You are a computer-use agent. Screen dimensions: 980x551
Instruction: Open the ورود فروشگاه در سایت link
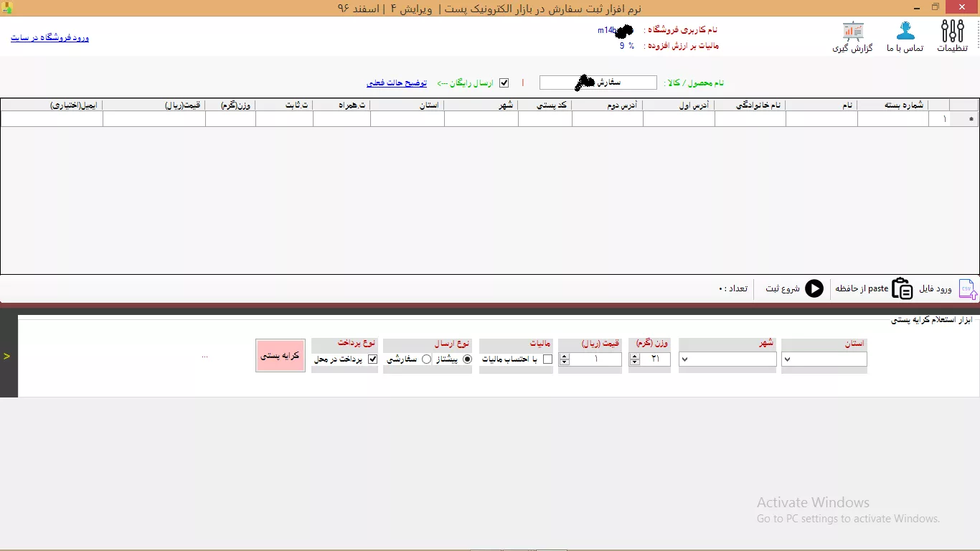[x=50, y=37]
